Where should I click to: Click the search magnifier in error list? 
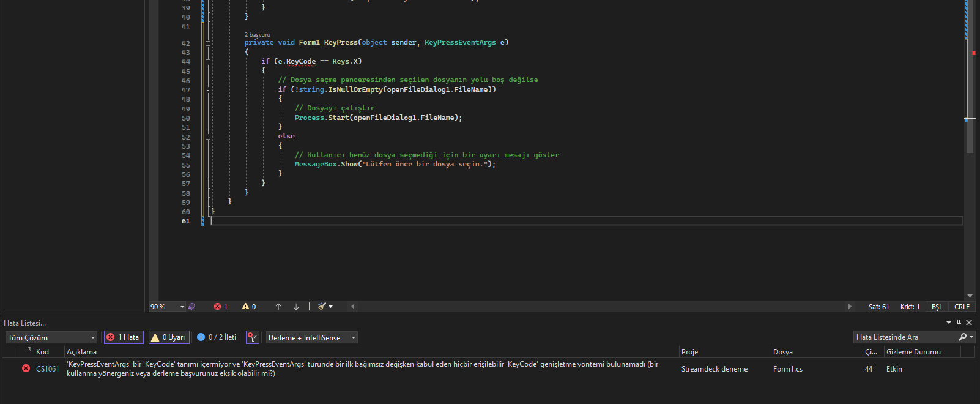point(963,337)
